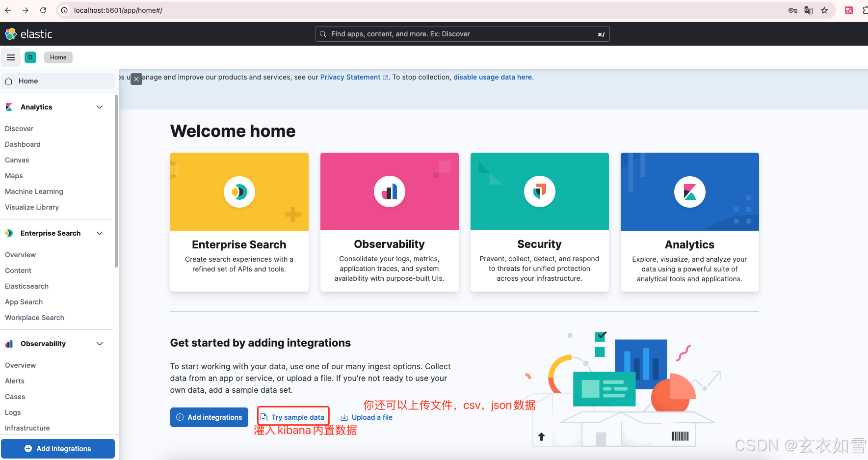Open Workplace Search in the sidebar
The image size is (868, 460).
click(34, 318)
